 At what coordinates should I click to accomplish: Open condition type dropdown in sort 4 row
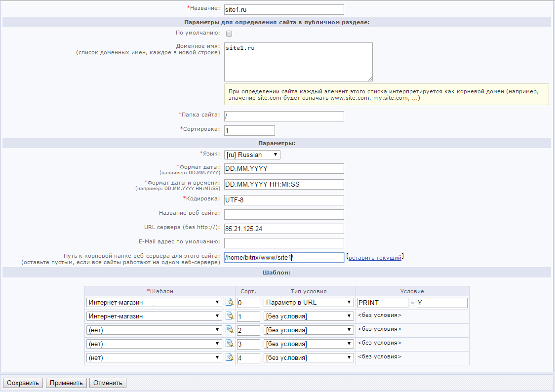tap(309, 357)
